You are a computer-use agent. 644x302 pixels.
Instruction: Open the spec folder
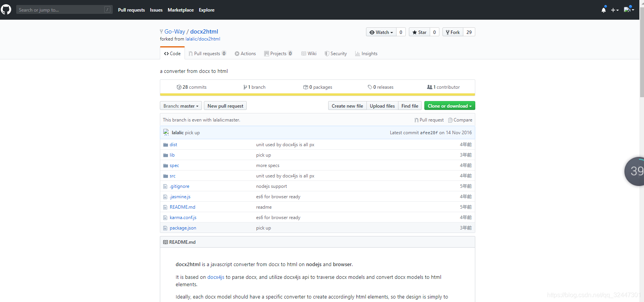[174, 165]
